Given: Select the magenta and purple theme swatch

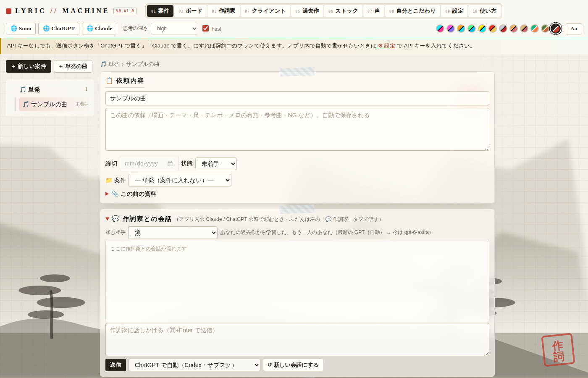Looking at the screenshot, I should pyautogui.click(x=451, y=29).
